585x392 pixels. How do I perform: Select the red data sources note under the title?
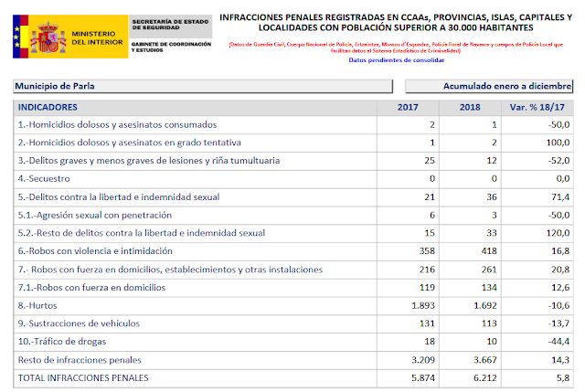point(396,48)
